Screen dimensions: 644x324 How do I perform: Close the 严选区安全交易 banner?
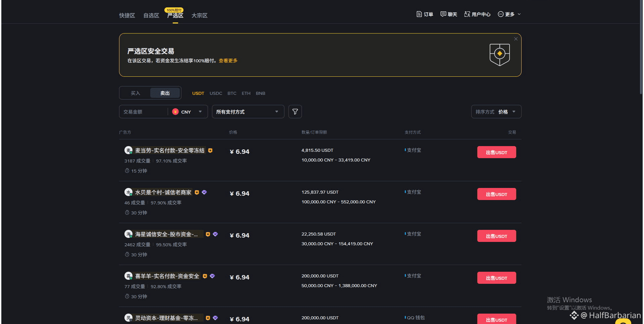pyautogui.click(x=516, y=39)
